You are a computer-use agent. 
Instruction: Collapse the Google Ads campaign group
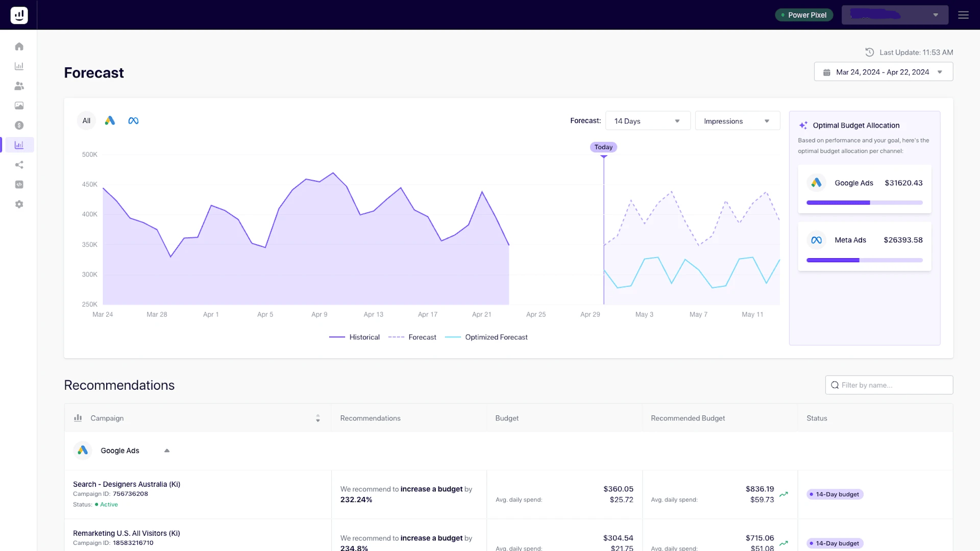pos(167,450)
